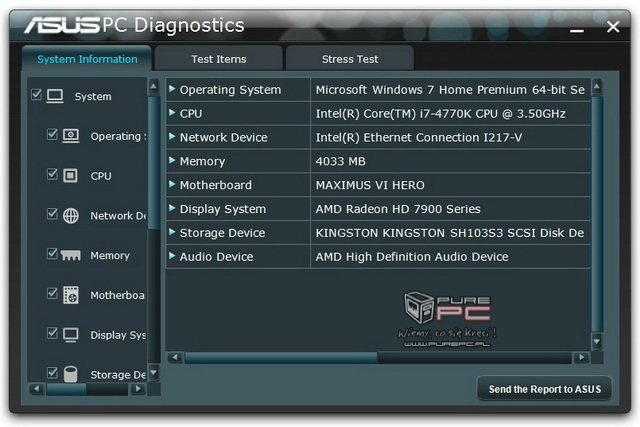Expand the Network Device row arrow

172,136
